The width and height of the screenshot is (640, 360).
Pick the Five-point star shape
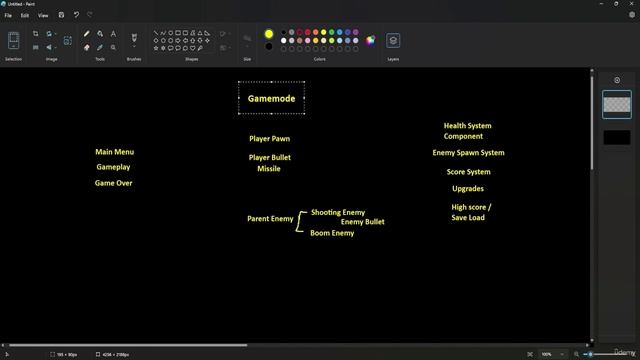point(156,48)
